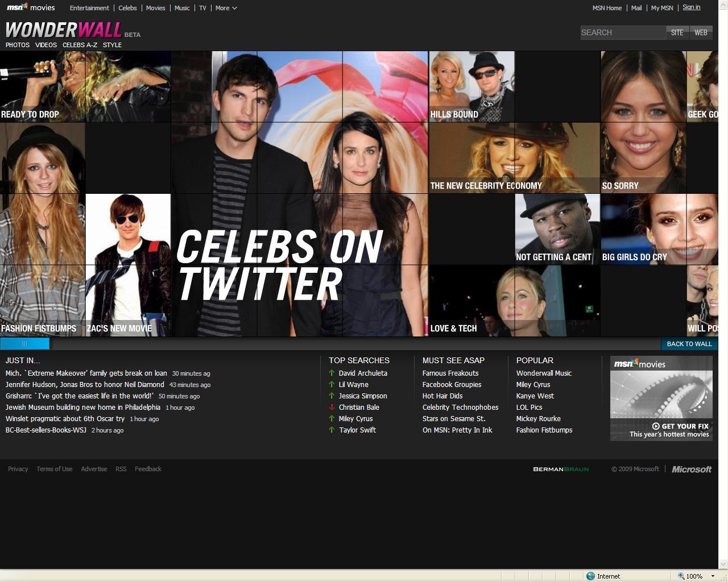Open Stars on Sesame St. link

[x=454, y=419]
